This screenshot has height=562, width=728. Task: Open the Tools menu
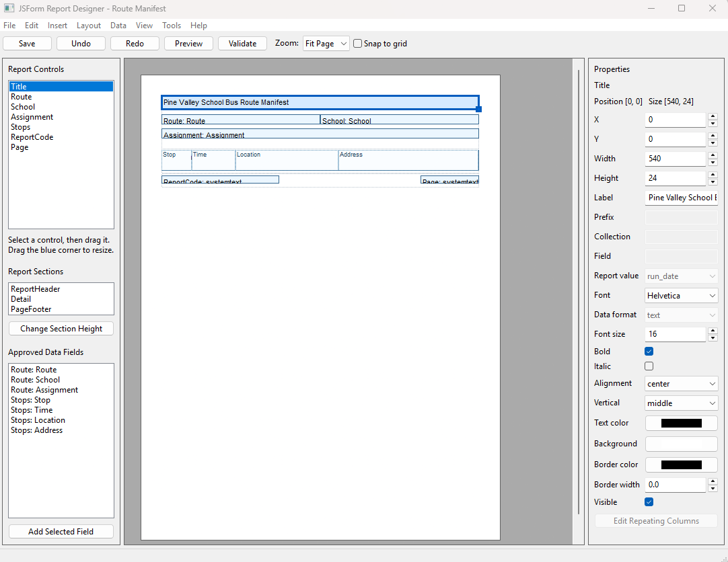coord(172,26)
